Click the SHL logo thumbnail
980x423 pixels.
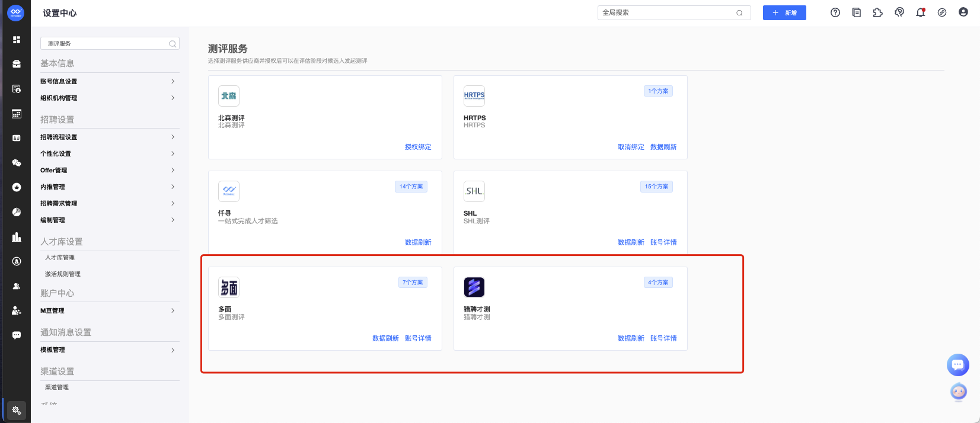474,191
